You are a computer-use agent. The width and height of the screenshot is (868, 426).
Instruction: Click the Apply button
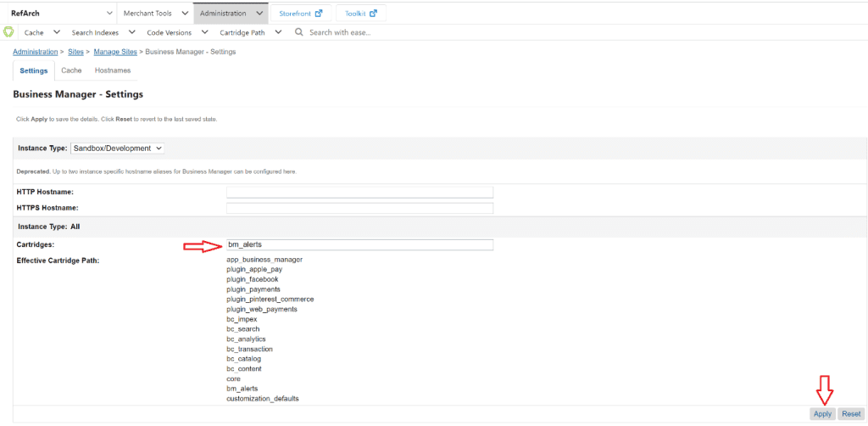click(821, 414)
